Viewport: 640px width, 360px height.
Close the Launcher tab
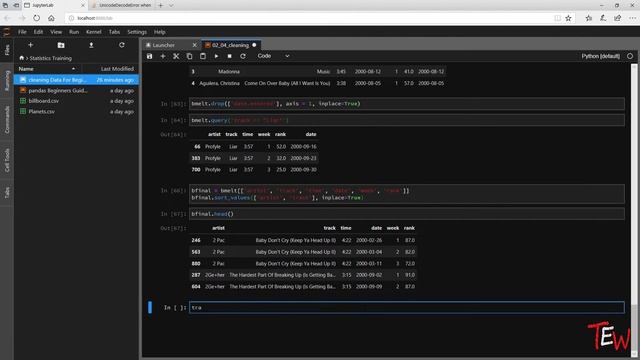click(x=194, y=45)
